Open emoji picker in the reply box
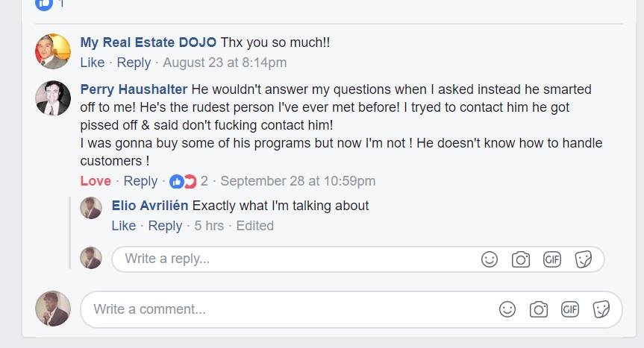Image resolution: width=644 pixels, height=348 pixels. [x=490, y=259]
